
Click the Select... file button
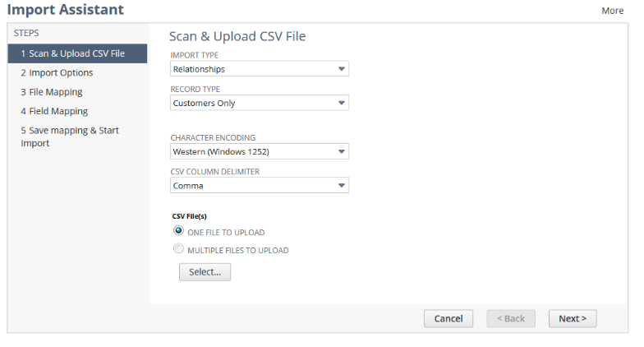click(x=205, y=272)
